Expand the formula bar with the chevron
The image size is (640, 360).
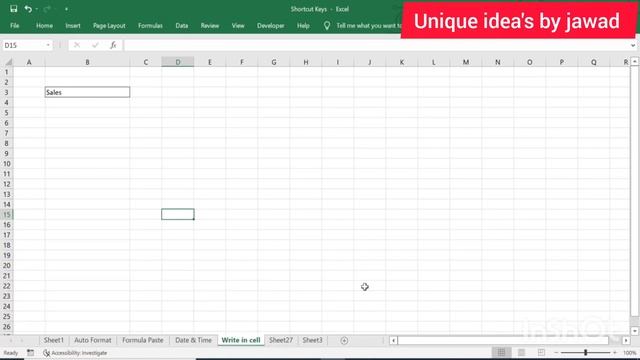tap(633, 45)
